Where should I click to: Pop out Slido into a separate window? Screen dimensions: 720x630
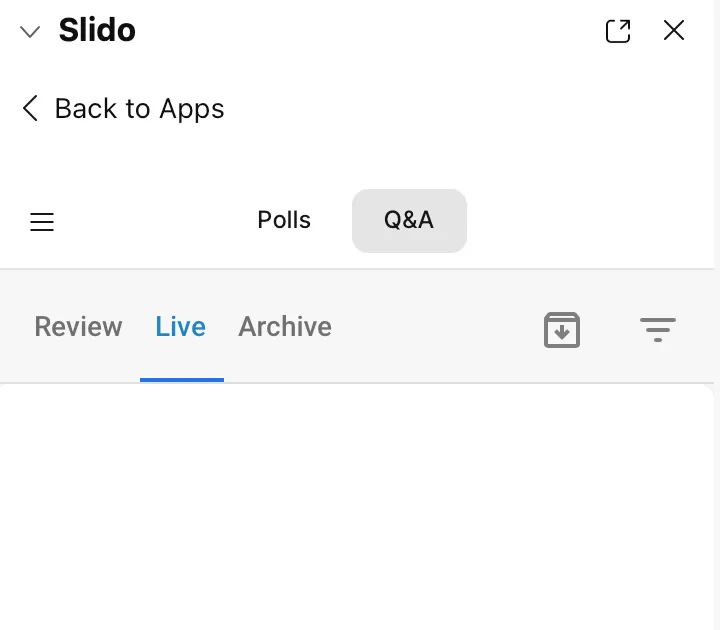coord(618,31)
